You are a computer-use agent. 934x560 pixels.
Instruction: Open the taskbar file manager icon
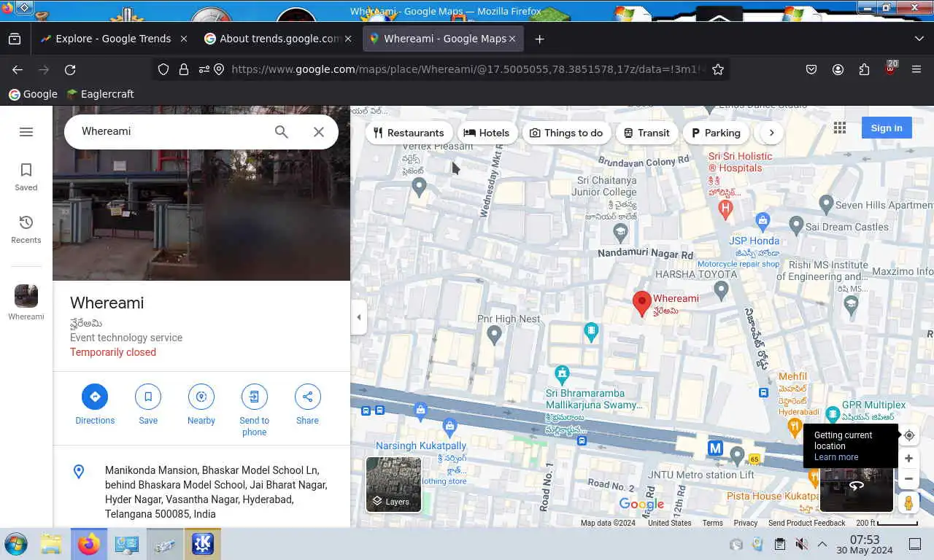click(x=50, y=544)
